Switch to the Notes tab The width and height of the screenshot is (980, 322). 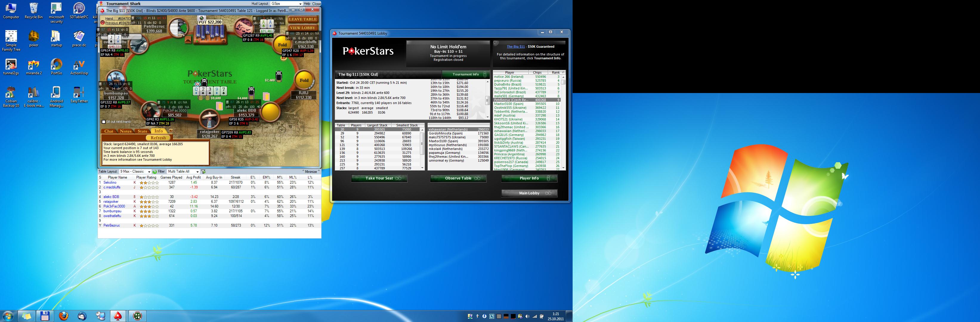(x=126, y=131)
